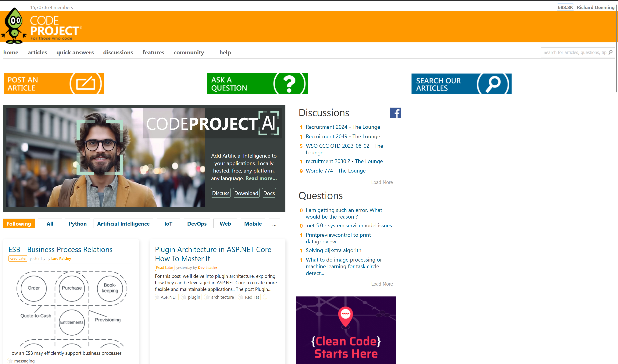The image size is (618, 364).
Task: Click the Discuss button on CodeProject.AI banner
Action: point(221,193)
